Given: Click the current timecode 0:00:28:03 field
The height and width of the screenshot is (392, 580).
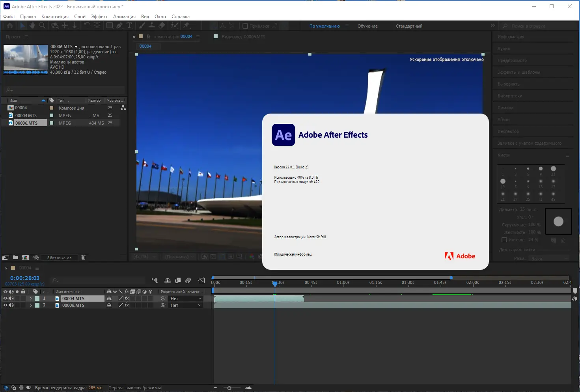Looking at the screenshot, I should click(24, 278).
